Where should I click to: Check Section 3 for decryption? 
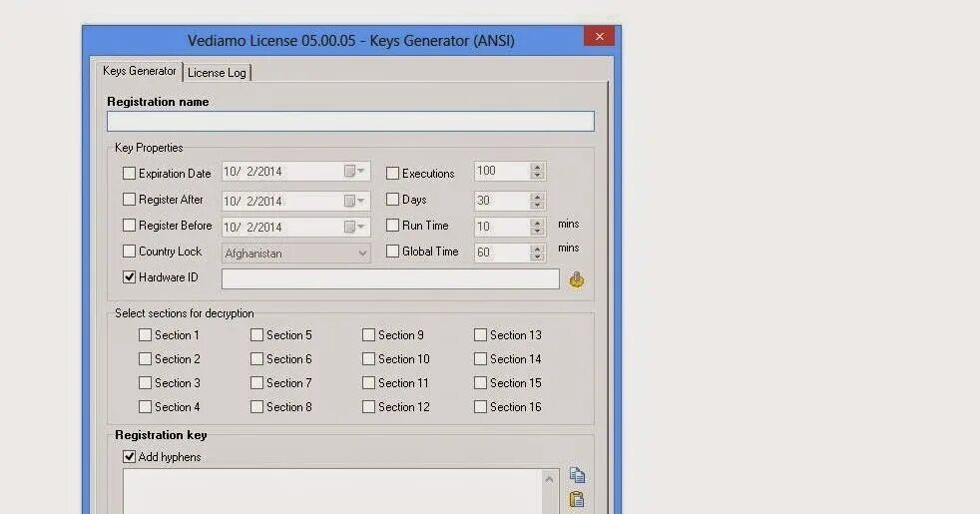(145, 382)
